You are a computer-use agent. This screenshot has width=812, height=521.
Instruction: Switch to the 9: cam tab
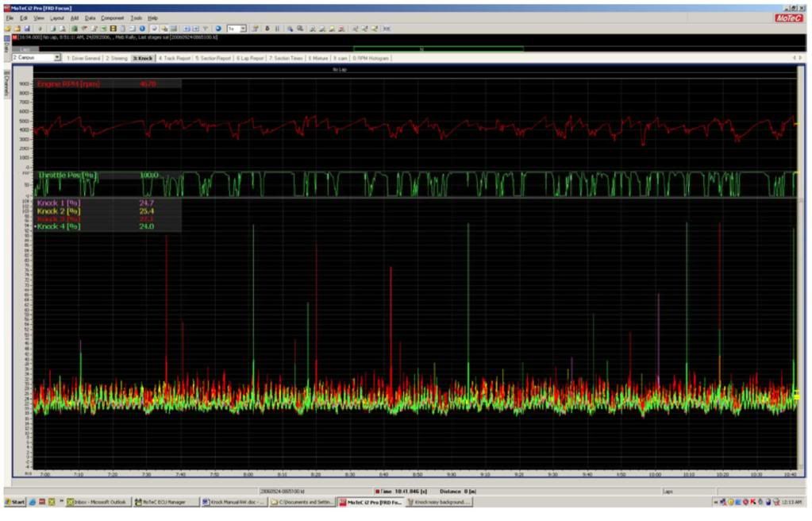(x=341, y=58)
